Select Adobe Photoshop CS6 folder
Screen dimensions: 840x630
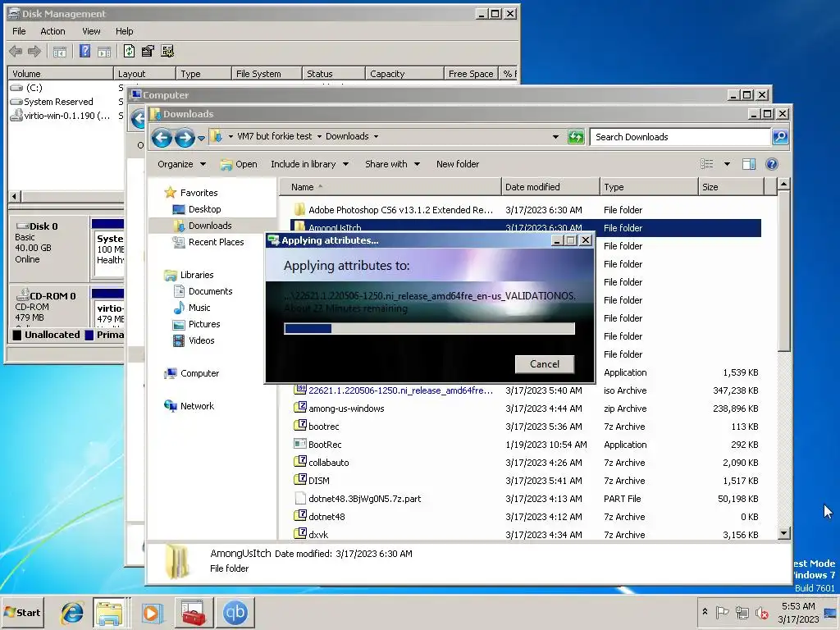pos(525,210)
